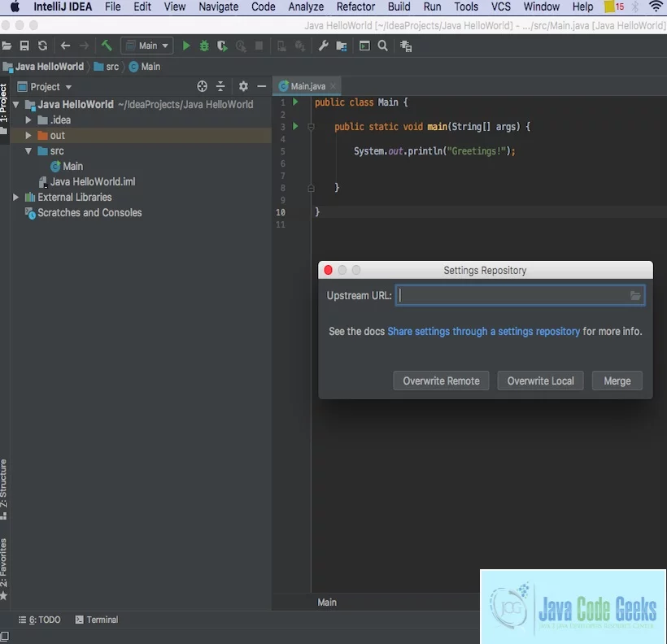Open the Z: Structure side tab
Image resolution: width=667 pixels, height=644 pixels.
4,490
